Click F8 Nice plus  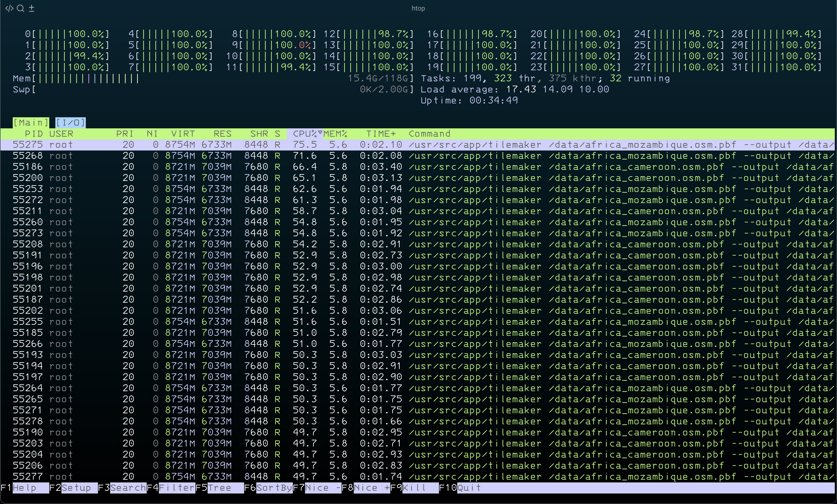[x=371, y=488]
